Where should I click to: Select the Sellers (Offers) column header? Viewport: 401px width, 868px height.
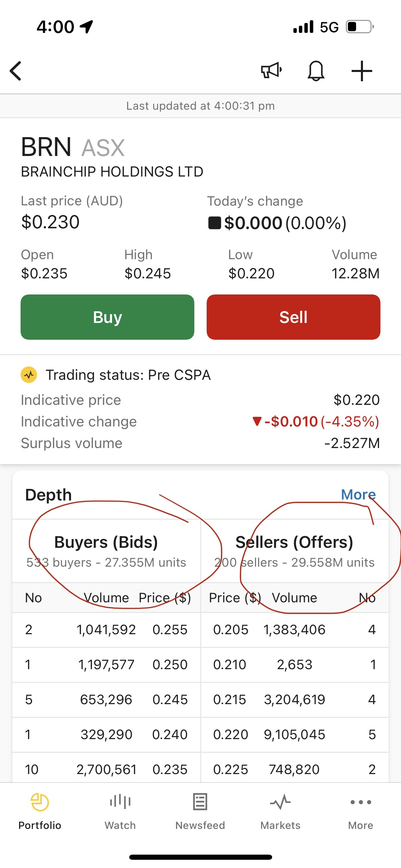pos(294,542)
